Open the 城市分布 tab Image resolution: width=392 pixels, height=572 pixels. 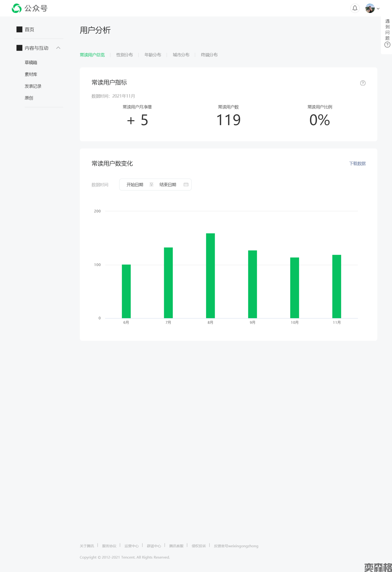(x=181, y=55)
